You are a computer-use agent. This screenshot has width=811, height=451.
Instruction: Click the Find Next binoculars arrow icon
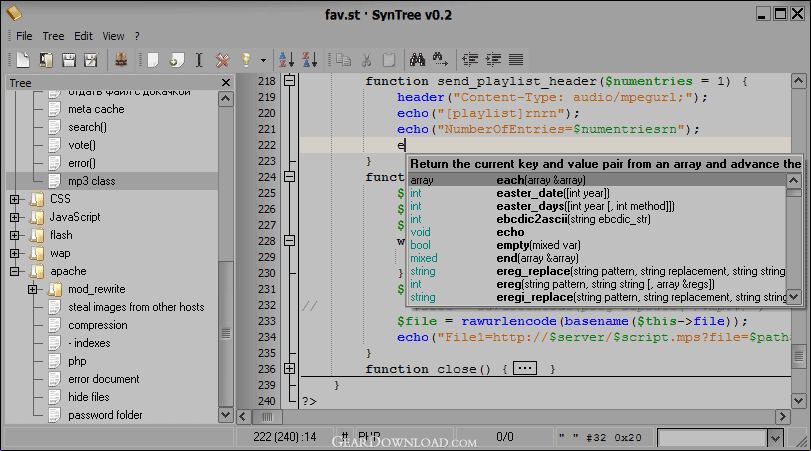[x=440, y=60]
